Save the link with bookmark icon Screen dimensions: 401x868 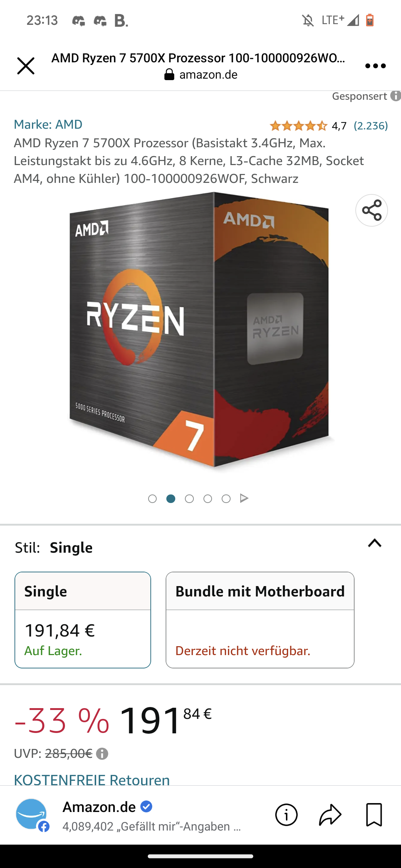click(x=374, y=815)
